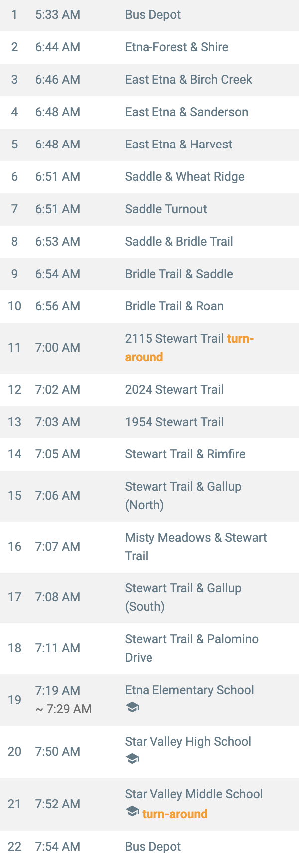Open the Saddle Turnout stop row
The width and height of the screenshot is (299, 868).
pyautogui.click(x=149, y=209)
